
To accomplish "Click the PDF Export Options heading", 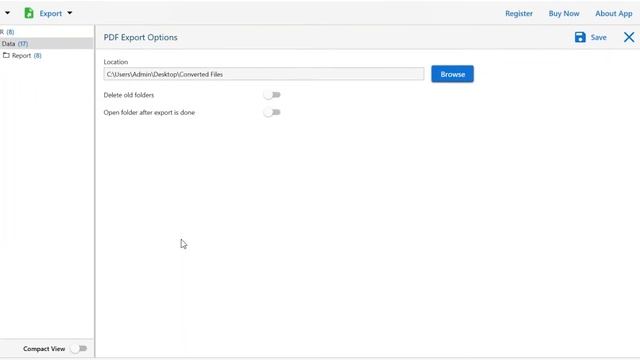I will click(x=140, y=37).
